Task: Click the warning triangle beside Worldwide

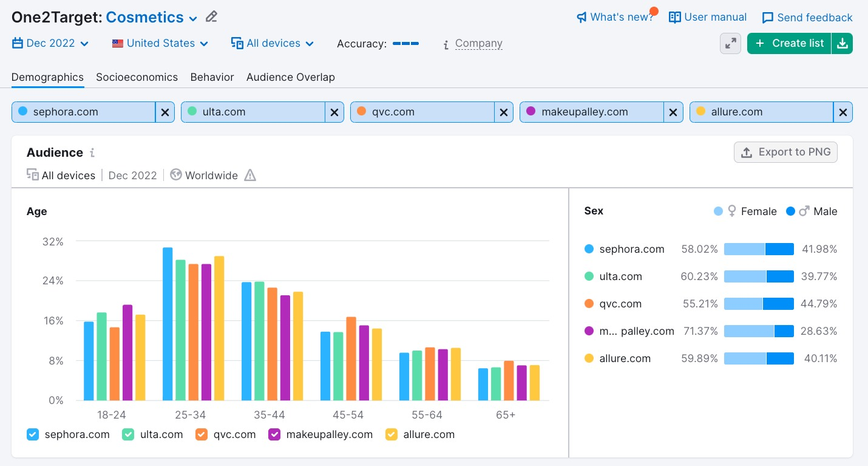Action: pyautogui.click(x=250, y=175)
